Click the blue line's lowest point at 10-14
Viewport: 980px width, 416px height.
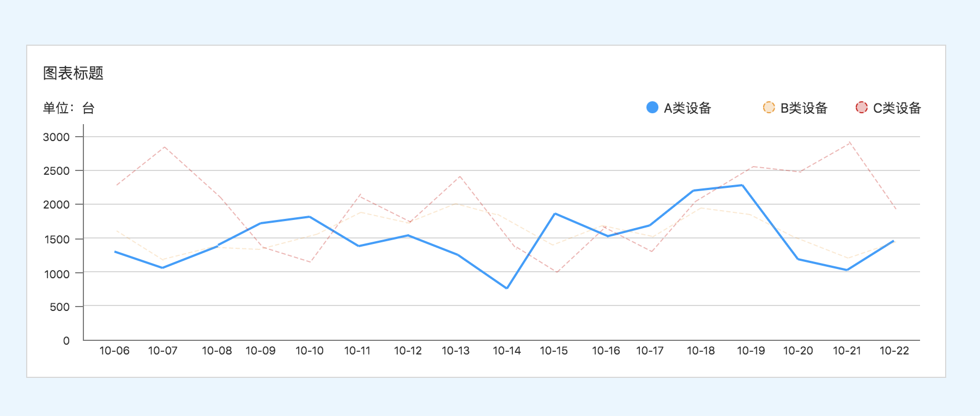click(x=507, y=288)
